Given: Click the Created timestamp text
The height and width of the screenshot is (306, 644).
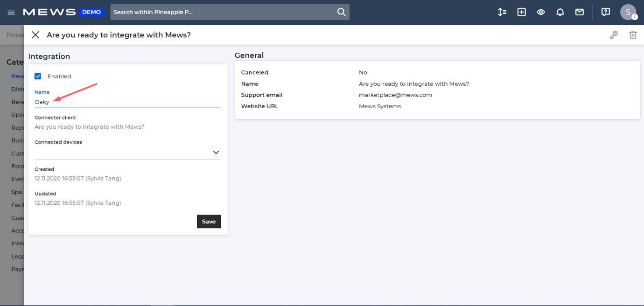Looking at the screenshot, I should [x=78, y=179].
